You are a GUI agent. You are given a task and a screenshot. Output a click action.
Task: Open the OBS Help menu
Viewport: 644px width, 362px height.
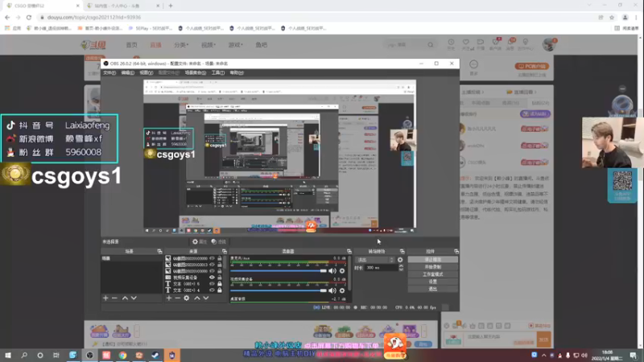coord(237,72)
